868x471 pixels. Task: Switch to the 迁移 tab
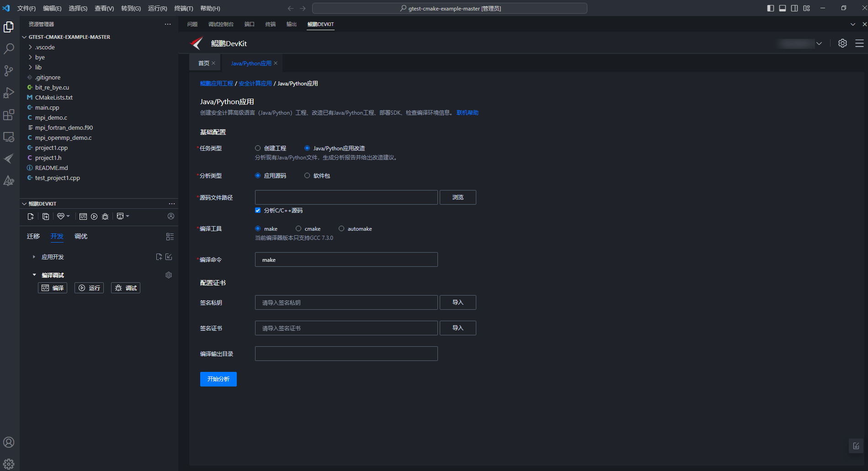33,236
